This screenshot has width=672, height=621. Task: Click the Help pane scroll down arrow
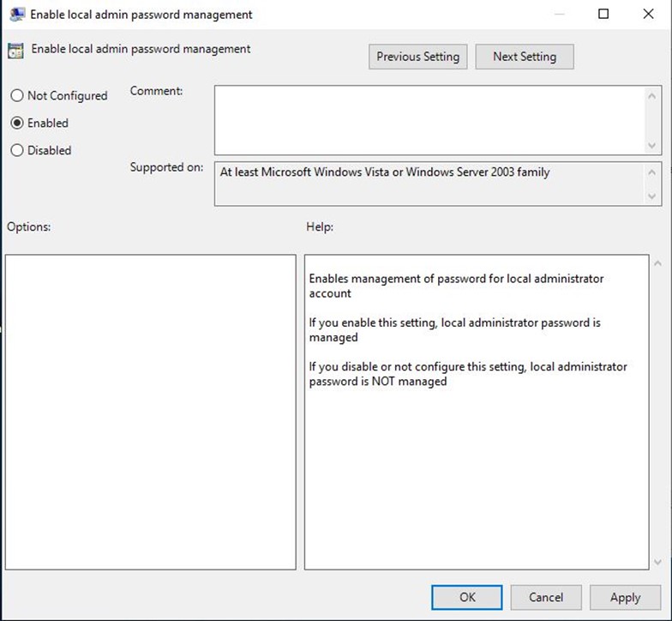coord(658,561)
